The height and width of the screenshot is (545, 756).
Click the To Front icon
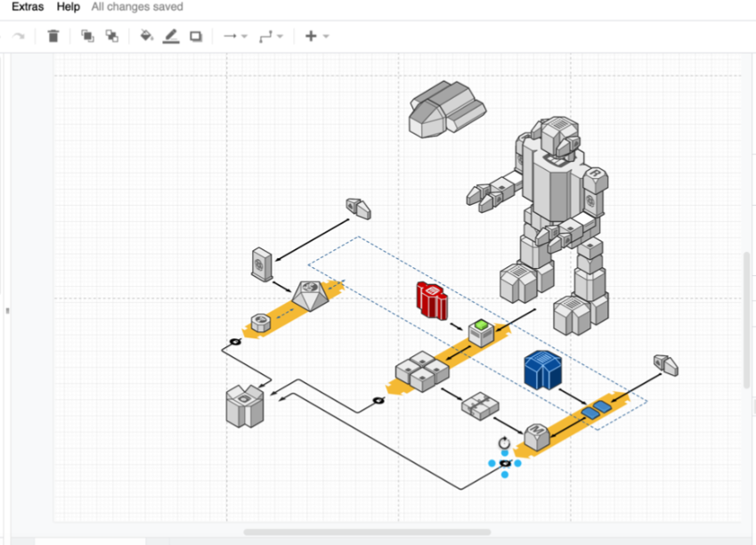click(87, 37)
